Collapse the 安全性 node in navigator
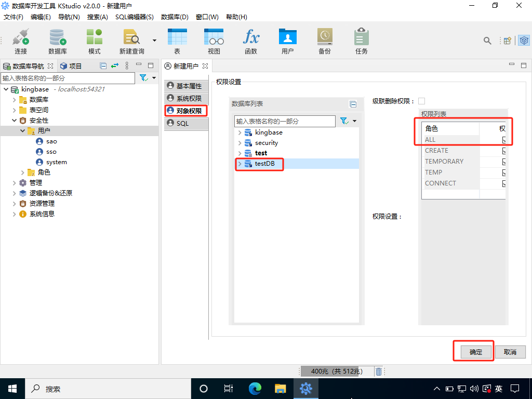Screen dimensions: 532x399 pyautogui.click(x=14, y=121)
